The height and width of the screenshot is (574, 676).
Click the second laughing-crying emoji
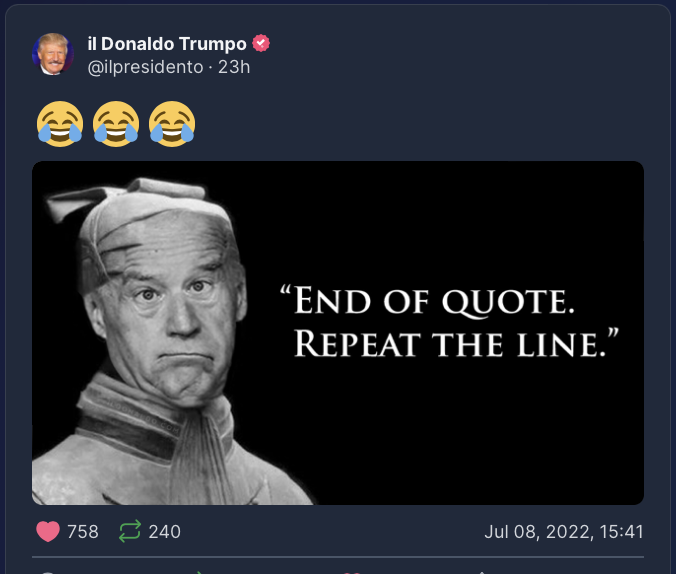(x=116, y=124)
